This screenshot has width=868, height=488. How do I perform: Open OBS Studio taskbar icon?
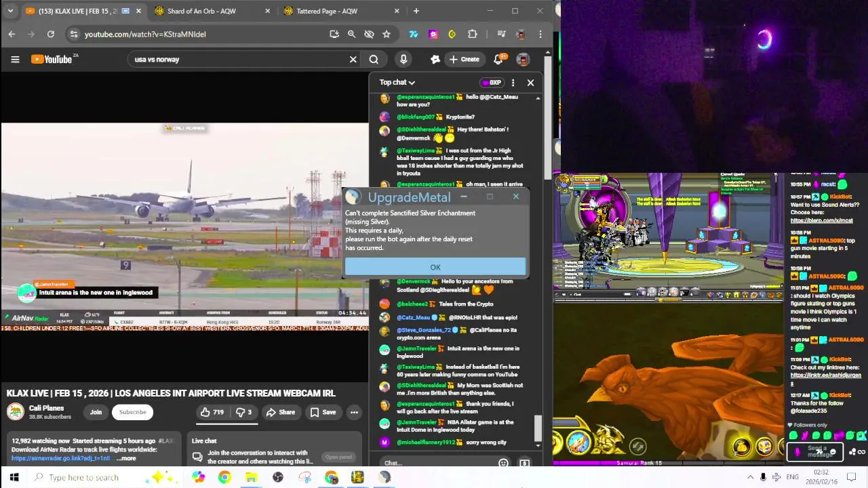pos(277,478)
